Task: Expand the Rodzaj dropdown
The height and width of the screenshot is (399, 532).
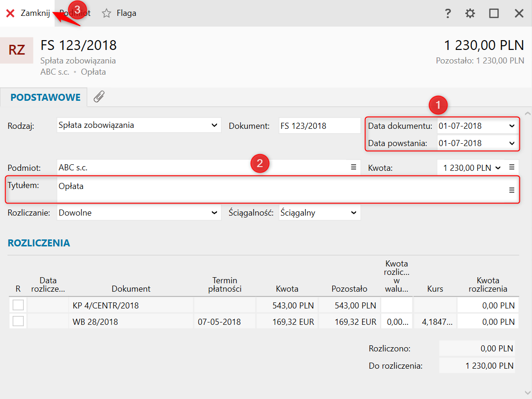Action: [214, 125]
